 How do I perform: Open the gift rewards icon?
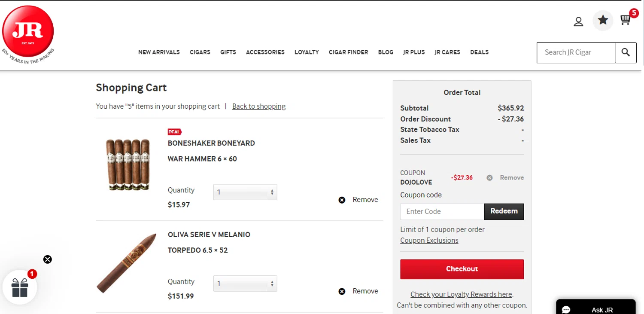(x=20, y=287)
